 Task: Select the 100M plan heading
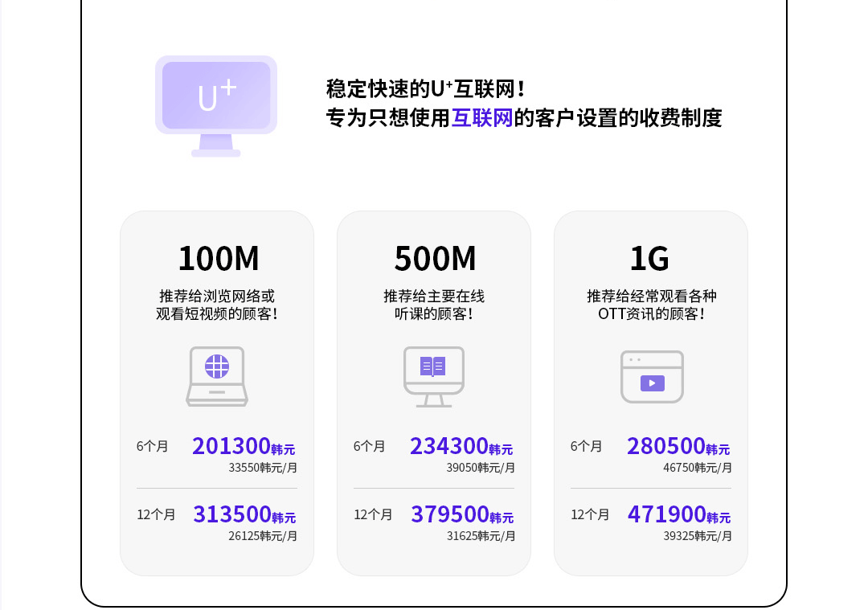(219, 259)
